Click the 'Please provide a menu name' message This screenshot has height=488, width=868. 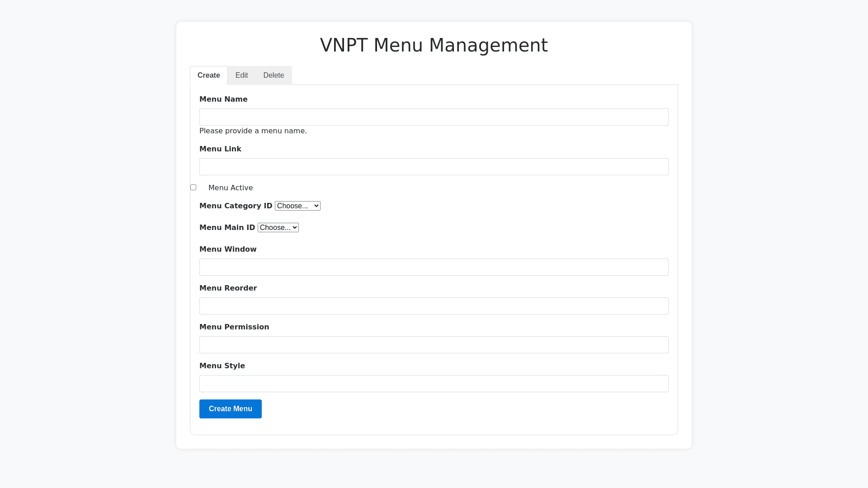click(x=253, y=131)
